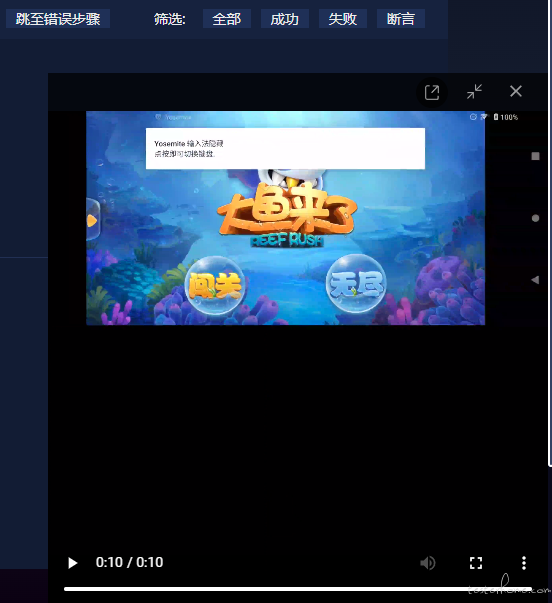Filter steps by 失败

point(343,19)
